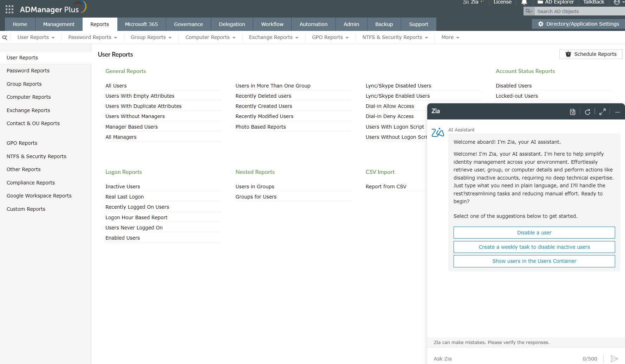Open the Automation tab
The width and height of the screenshot is (625, 364).
click(x=313, y=24)
